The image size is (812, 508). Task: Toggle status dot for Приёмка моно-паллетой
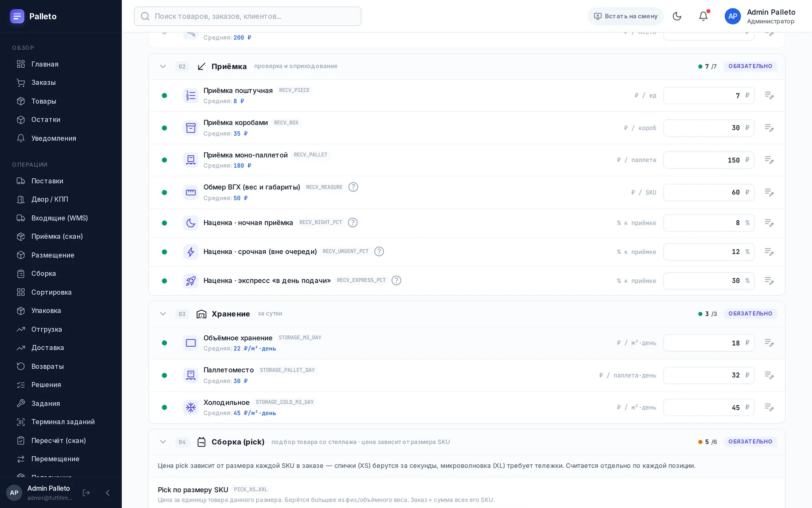tap(165, 160)
